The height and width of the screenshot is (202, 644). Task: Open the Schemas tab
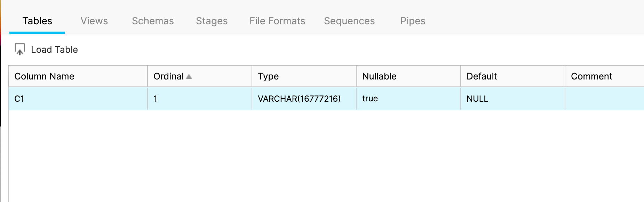152,21
